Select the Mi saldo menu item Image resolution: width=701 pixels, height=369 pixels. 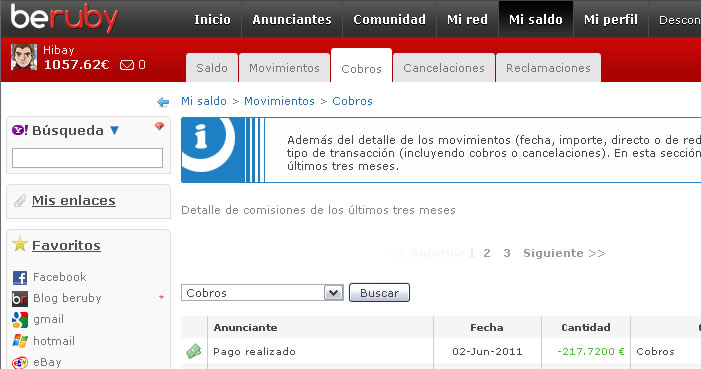(x=536, y=19)
